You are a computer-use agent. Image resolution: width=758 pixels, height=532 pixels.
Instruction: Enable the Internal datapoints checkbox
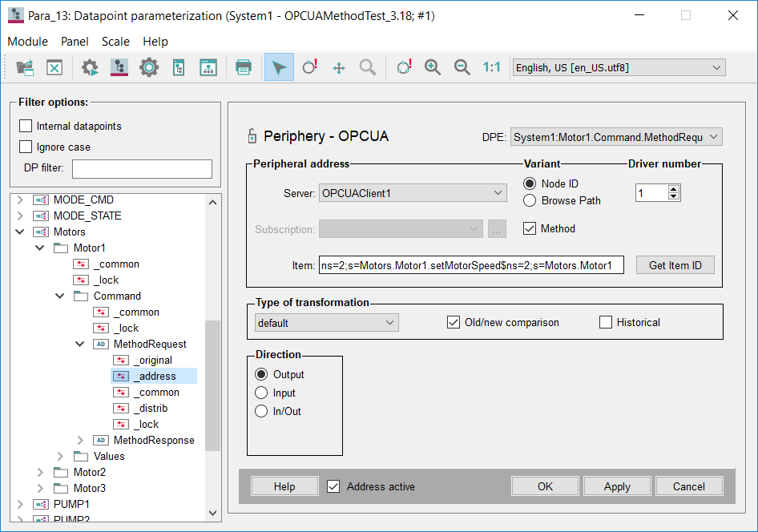coord(26,126)
